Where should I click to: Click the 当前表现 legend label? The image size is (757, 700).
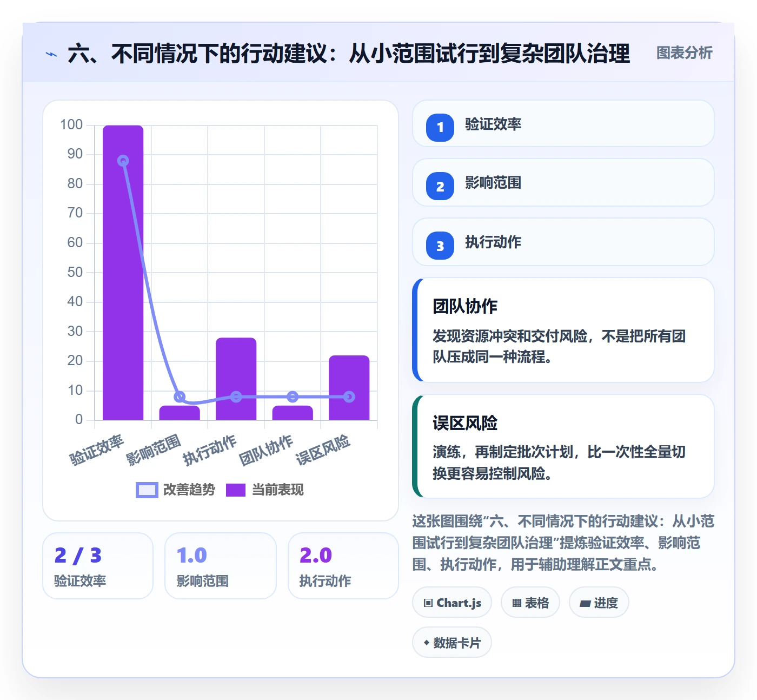point(278,490)
